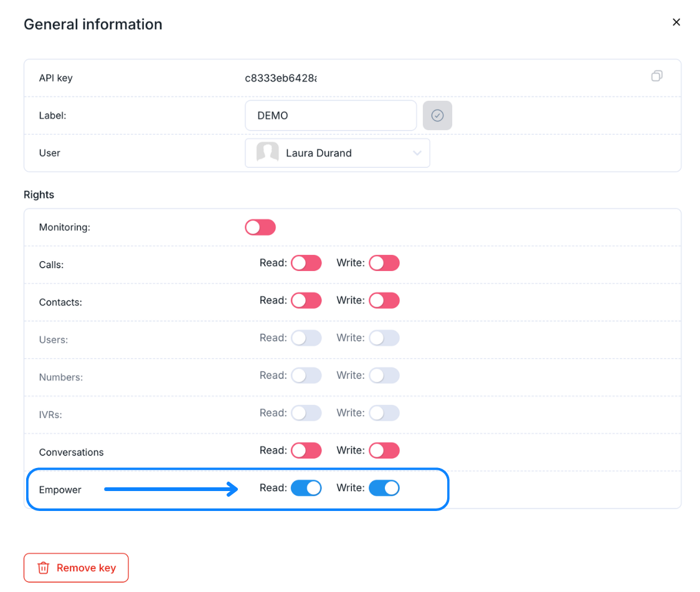Image resolution: width=700 pixels, height=592 pixels.
Task: Click the trash icon on Remove key
Action: [x=44, y=568]
